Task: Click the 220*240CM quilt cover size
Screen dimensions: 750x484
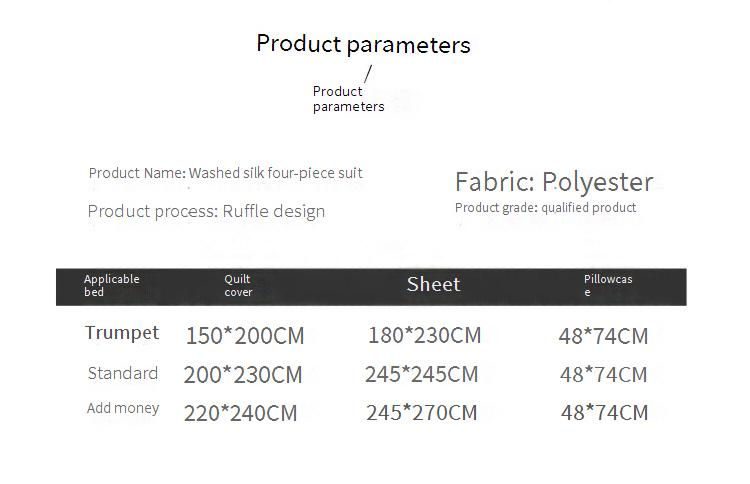Action: tap(240, 413)
